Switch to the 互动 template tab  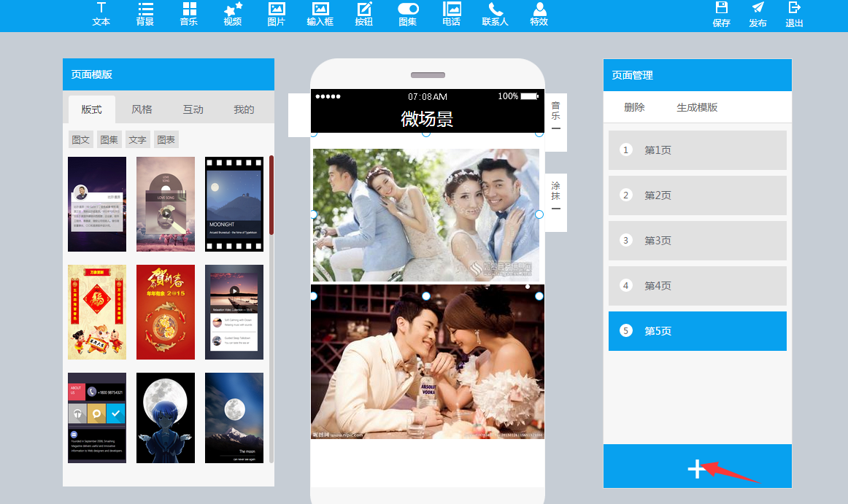pos(193,109)
